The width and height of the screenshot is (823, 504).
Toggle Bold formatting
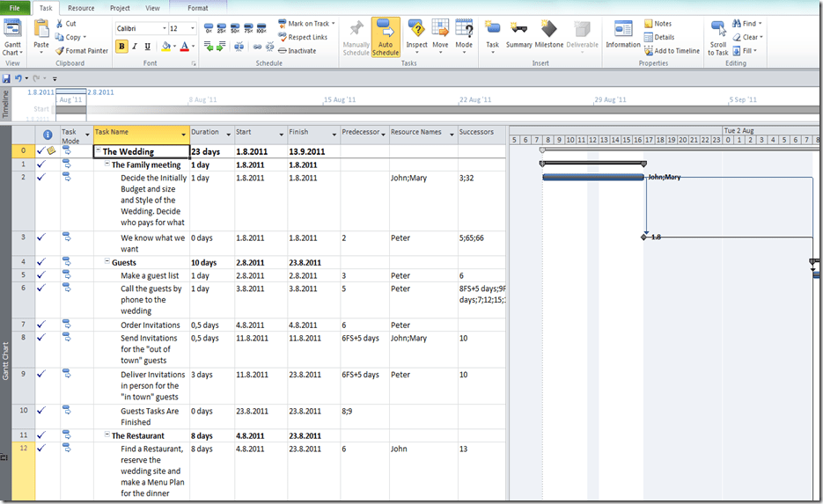point(121,47)
